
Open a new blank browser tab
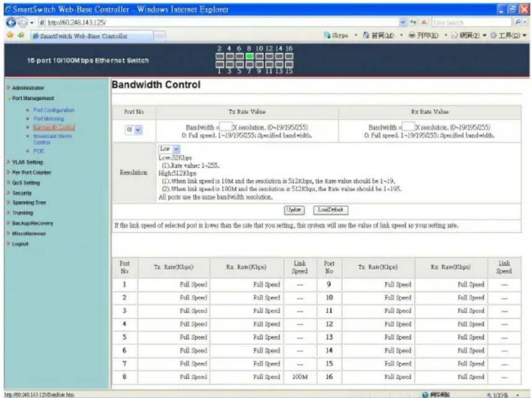coord(159,36)
